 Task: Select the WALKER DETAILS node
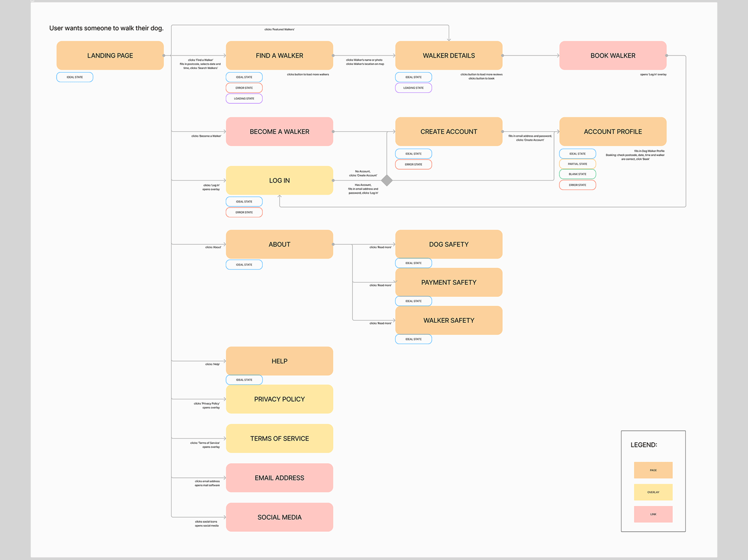(448, 55)
